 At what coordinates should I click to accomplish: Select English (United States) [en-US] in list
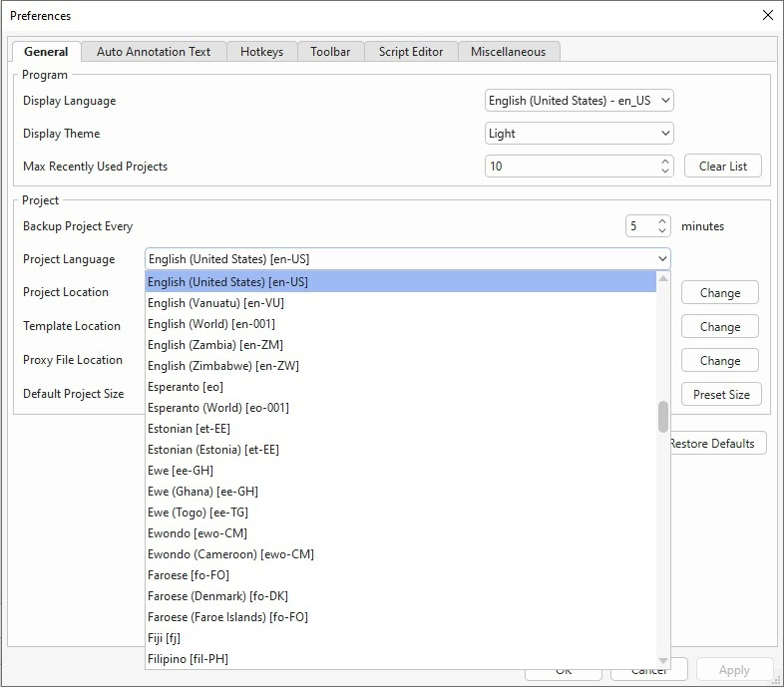click(401, 282)
